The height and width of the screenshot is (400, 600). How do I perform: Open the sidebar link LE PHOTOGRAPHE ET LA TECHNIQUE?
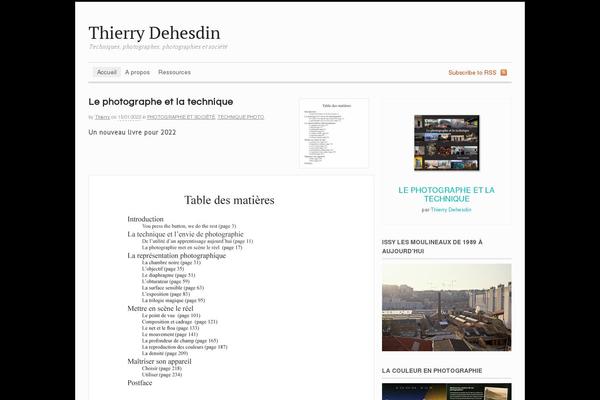pyautogui.click(x=447, y=194)
